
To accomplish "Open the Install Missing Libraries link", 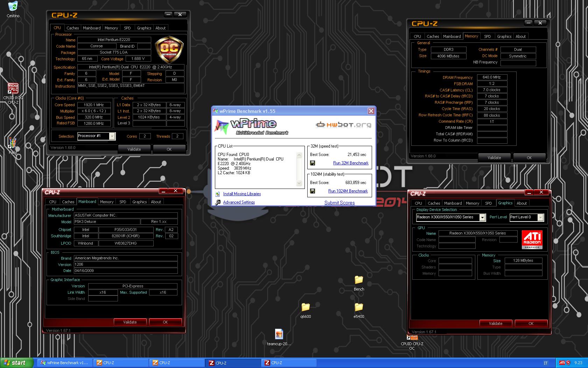I will [x=242, y=194].
